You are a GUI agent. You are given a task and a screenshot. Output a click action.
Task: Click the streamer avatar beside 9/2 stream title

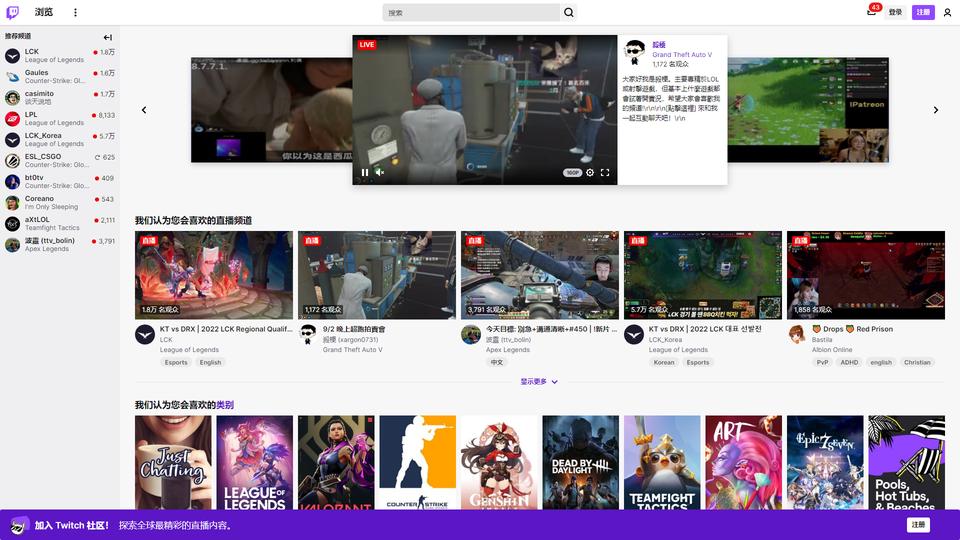coord(308,335)
